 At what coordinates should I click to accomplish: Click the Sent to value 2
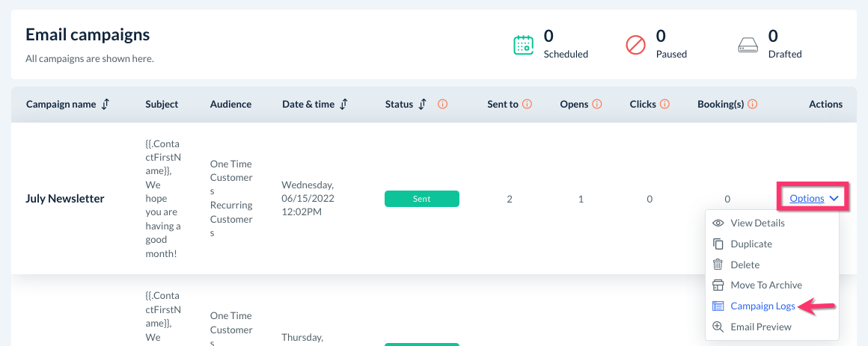(510, 199)
